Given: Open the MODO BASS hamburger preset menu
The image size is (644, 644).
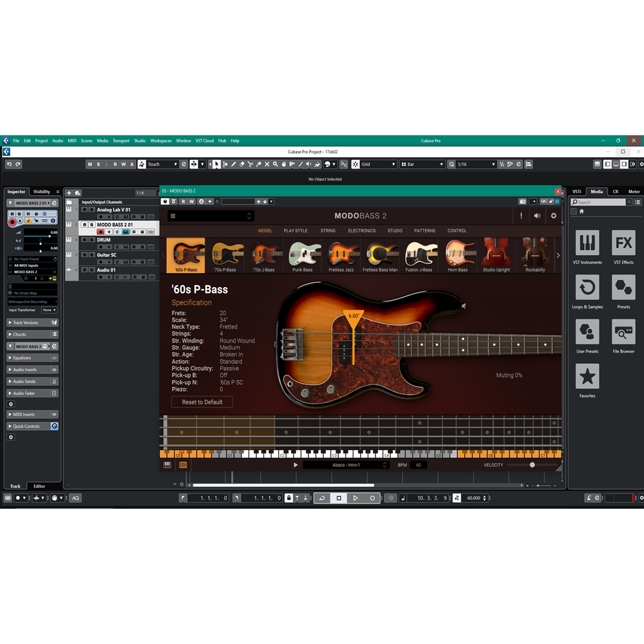Looking at the screenshot, I should (x=173, y=216).
